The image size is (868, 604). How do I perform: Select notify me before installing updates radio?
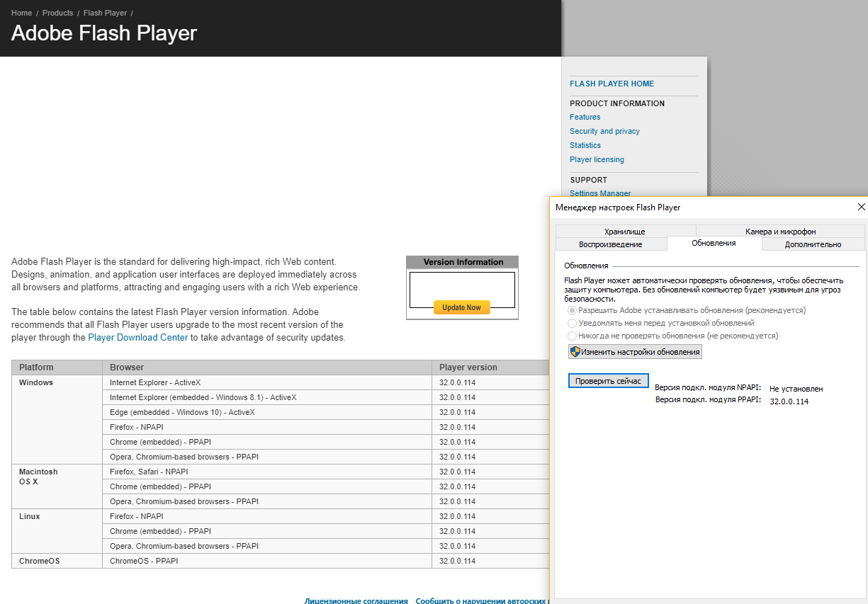point(572,323)
